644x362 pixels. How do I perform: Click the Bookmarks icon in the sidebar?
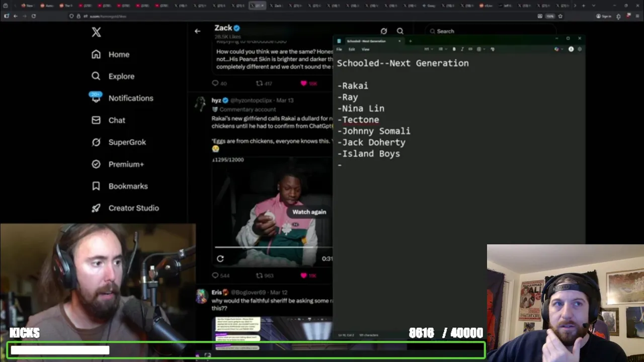(x=96, y=186)
